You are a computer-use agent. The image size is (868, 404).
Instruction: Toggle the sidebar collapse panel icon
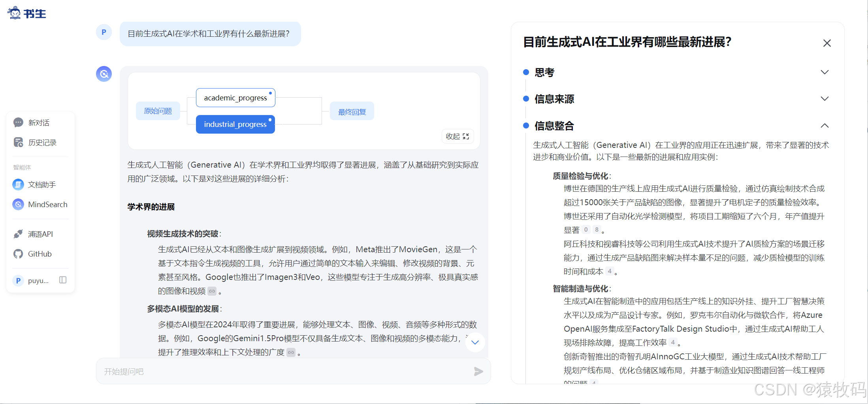63,280
